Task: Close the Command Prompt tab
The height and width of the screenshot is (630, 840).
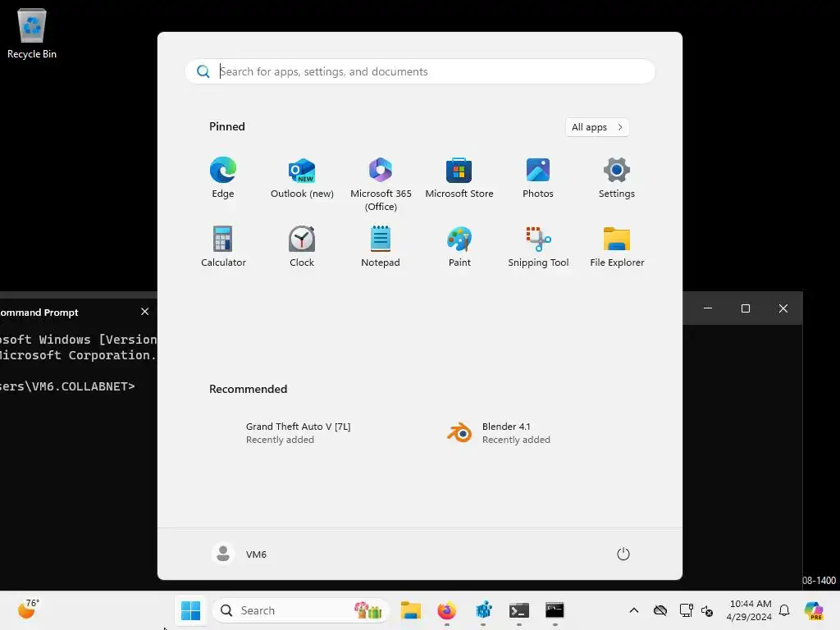Action: pos(144,311)
